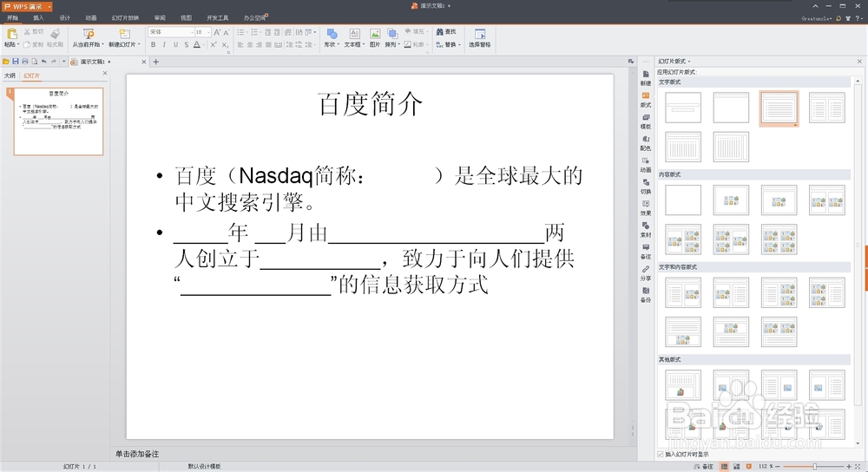
Task: Switch to the 动画 (Animation) ribbon tab
Action: point(91,18)
